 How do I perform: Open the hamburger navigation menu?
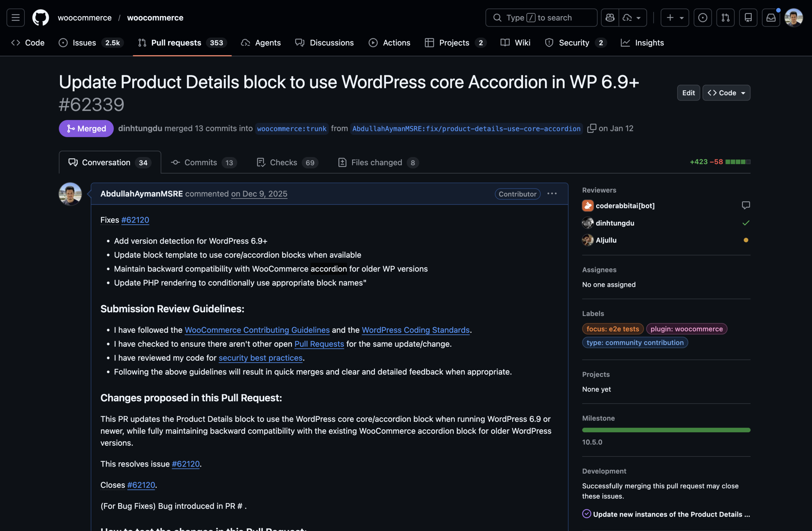(x=15, y=17)
